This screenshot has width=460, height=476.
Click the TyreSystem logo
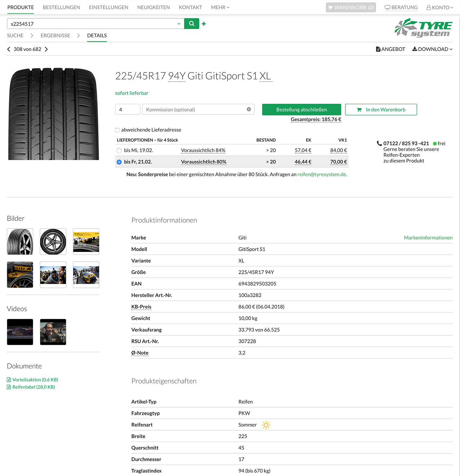click(x=423, y=28)
